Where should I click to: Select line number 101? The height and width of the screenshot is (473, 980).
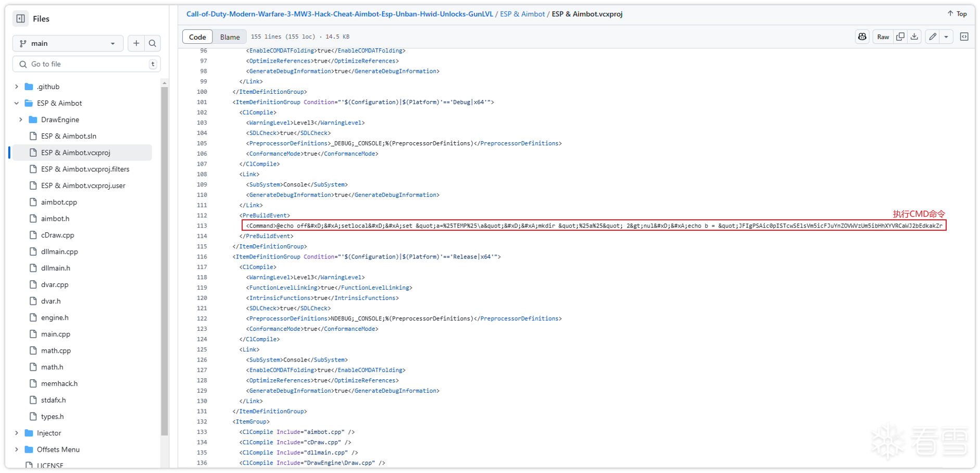202,102
